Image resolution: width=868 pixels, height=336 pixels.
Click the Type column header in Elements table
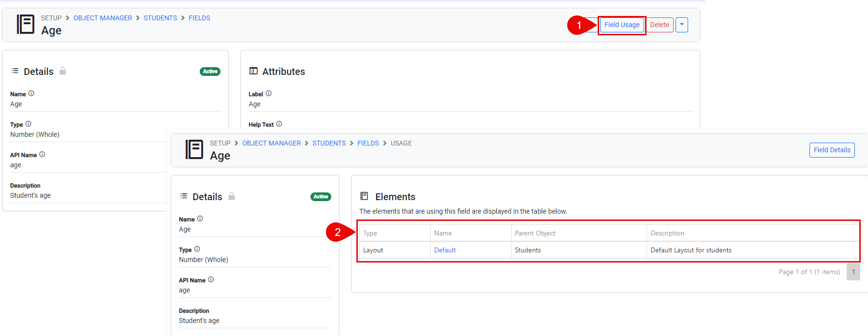370,233
